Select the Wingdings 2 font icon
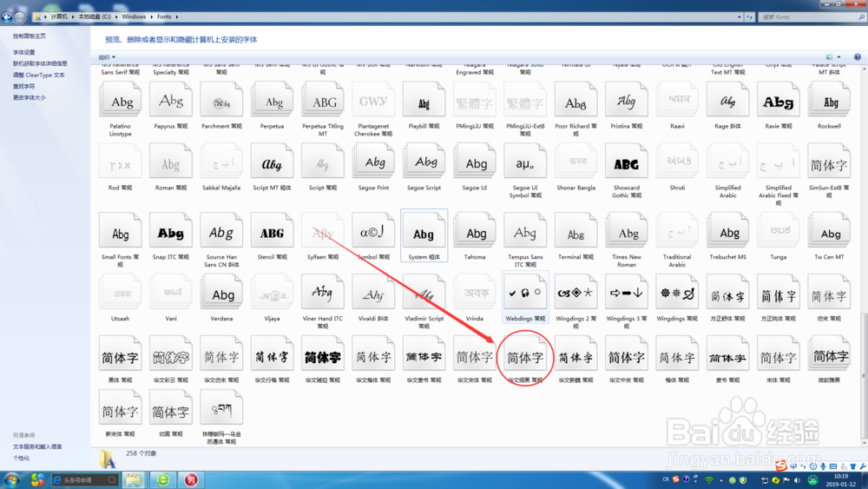The width and height of the screenshot is (868, 489). click(x=575, y=293)
